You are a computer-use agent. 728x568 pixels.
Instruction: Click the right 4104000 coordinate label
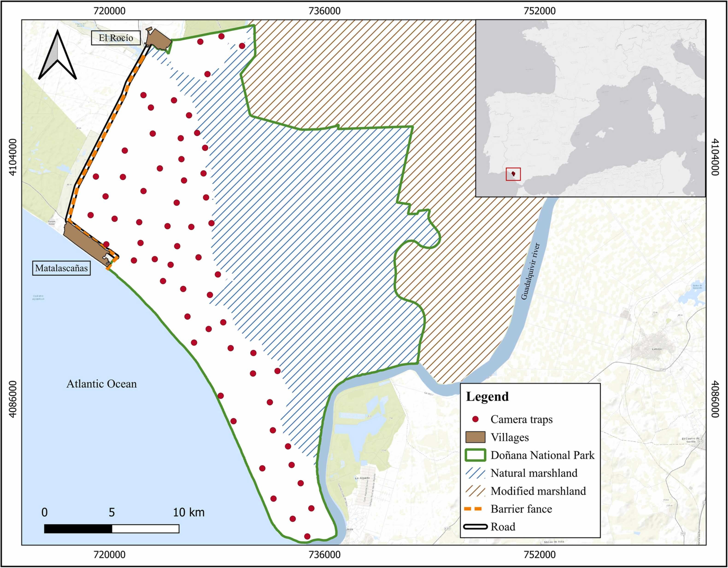[x=715, y=157]
